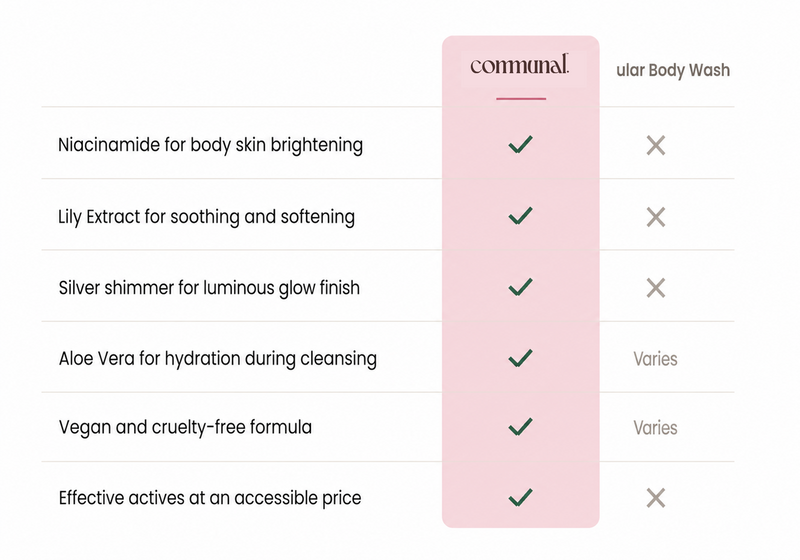800x560 pixels.
Task: Click 'Vegan and cruelty-free formula' text
Action: tap(185, 427)
